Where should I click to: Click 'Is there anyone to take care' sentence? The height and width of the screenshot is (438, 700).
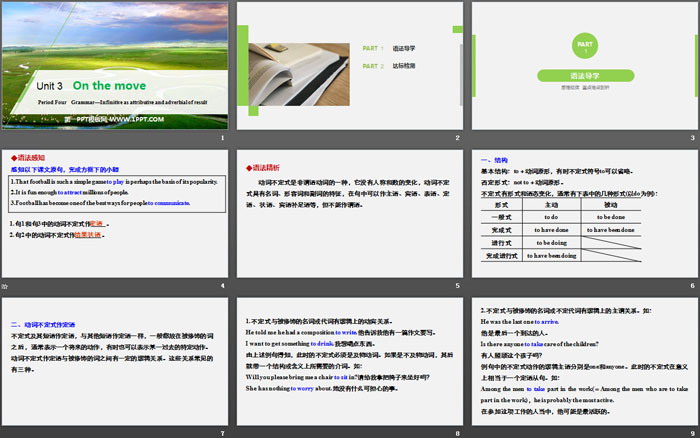point(539,344)
